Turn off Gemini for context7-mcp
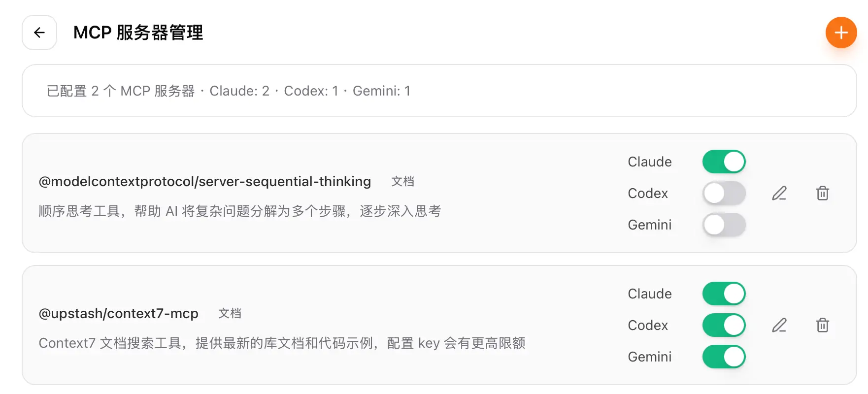This screenshot has width=868, height=394. click(x=724, y=357)
